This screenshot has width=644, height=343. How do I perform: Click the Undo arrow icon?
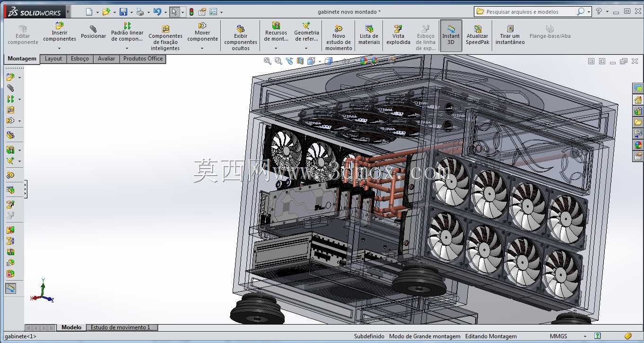(157, 12)
